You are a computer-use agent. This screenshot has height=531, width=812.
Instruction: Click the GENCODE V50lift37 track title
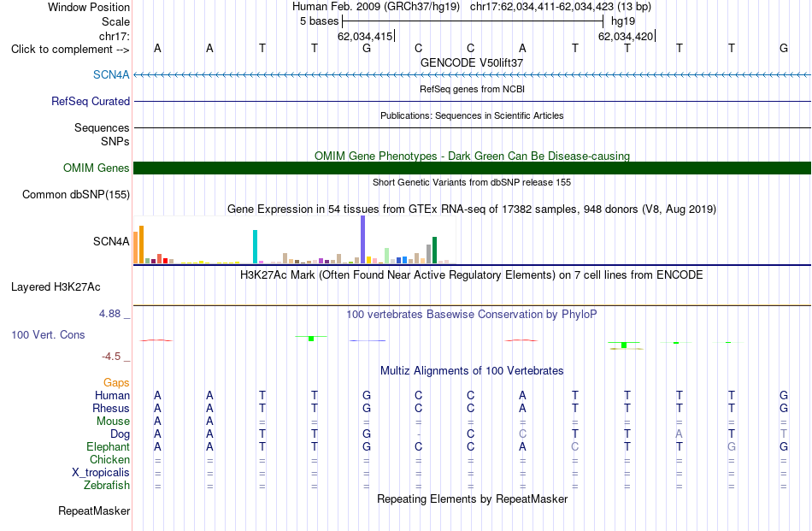tap(472, 62)
